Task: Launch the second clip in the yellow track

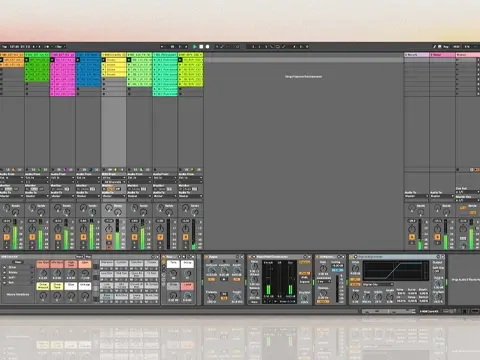Action: point(104,65)
